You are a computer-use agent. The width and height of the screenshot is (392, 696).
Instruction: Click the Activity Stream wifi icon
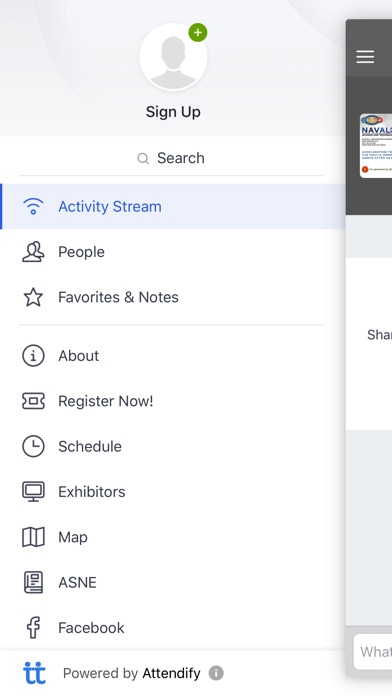pos(33,206)
